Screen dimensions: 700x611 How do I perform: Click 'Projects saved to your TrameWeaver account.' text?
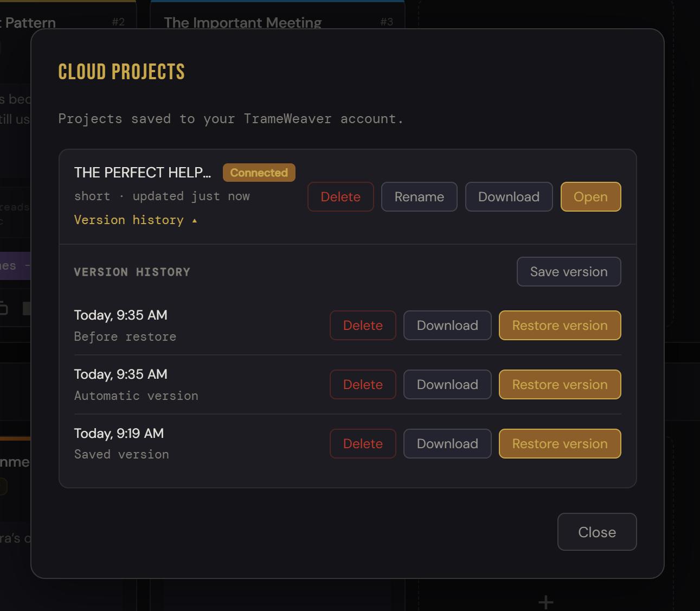(x=231, y=119)
